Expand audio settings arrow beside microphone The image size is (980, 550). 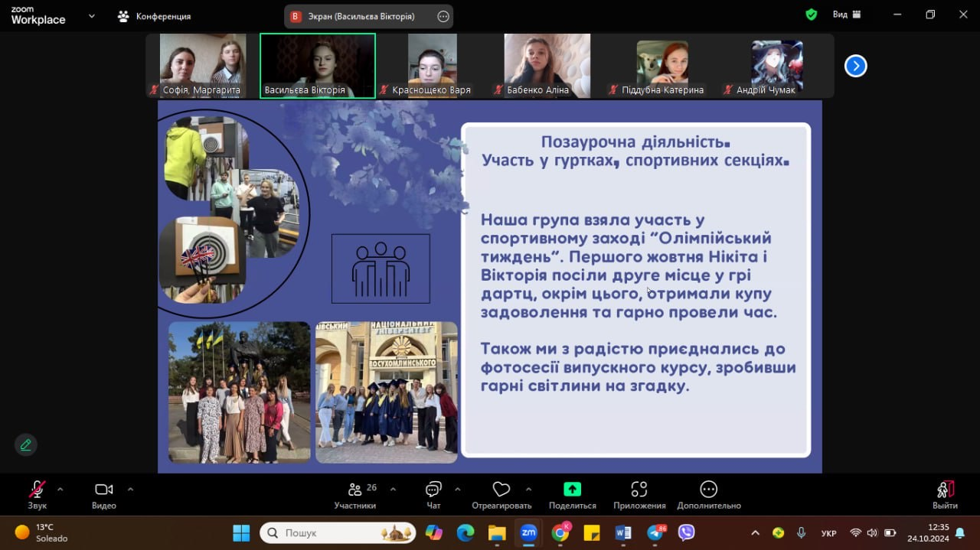coord(60,489)
